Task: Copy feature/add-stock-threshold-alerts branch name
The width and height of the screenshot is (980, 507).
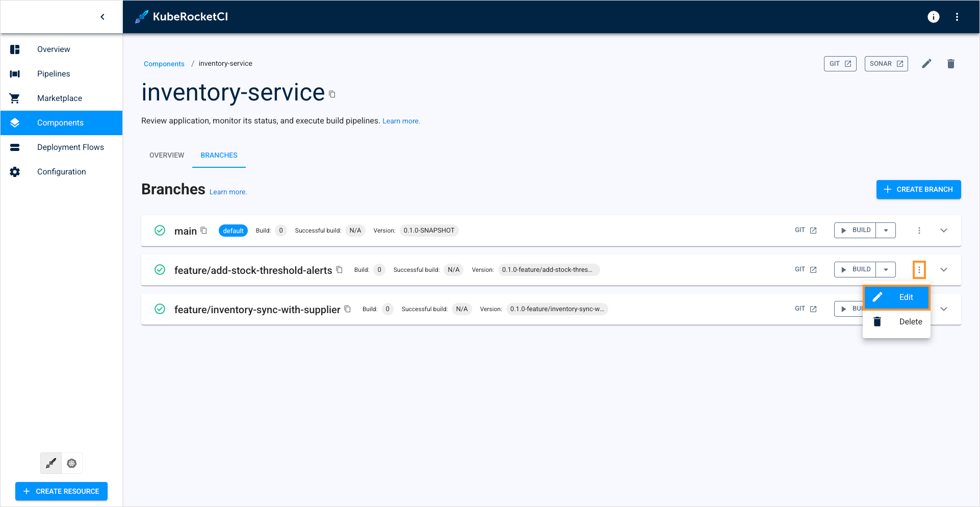Action: 340,270
